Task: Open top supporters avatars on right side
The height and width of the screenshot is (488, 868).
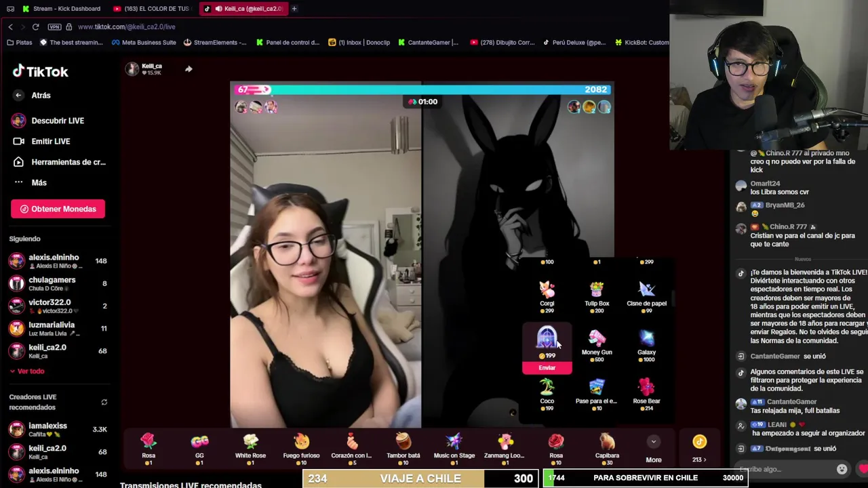Action: click(589, 107)
